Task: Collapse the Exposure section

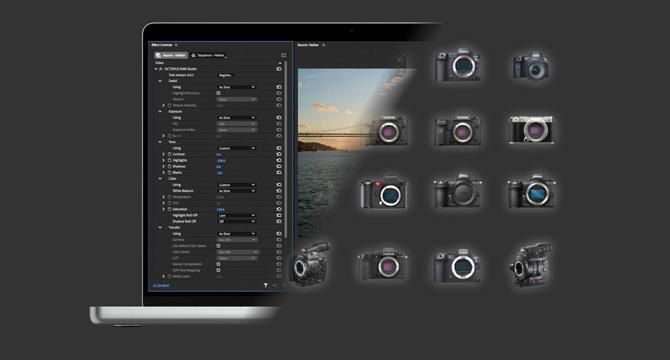Action: [x=160, y=111]
